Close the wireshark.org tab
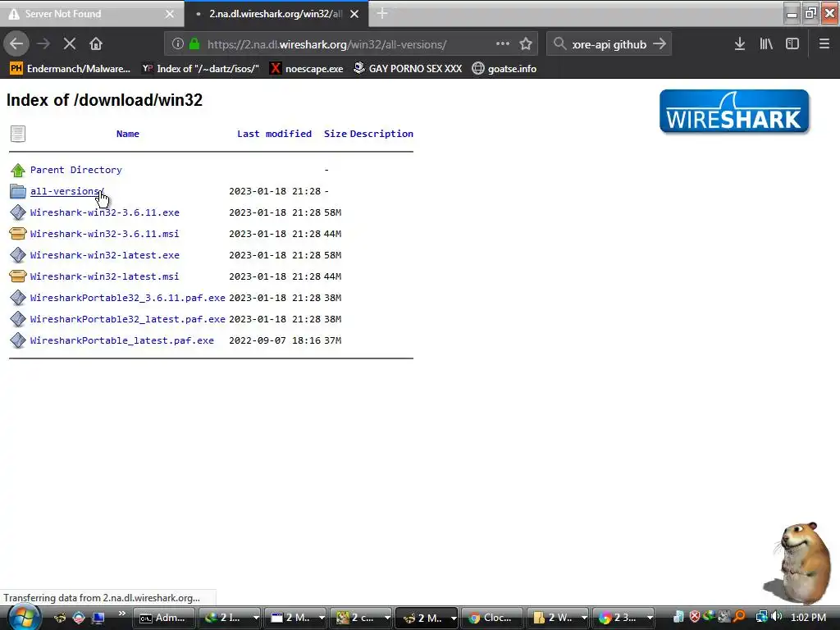Screen dimensions: 840x630 (354, 14)
